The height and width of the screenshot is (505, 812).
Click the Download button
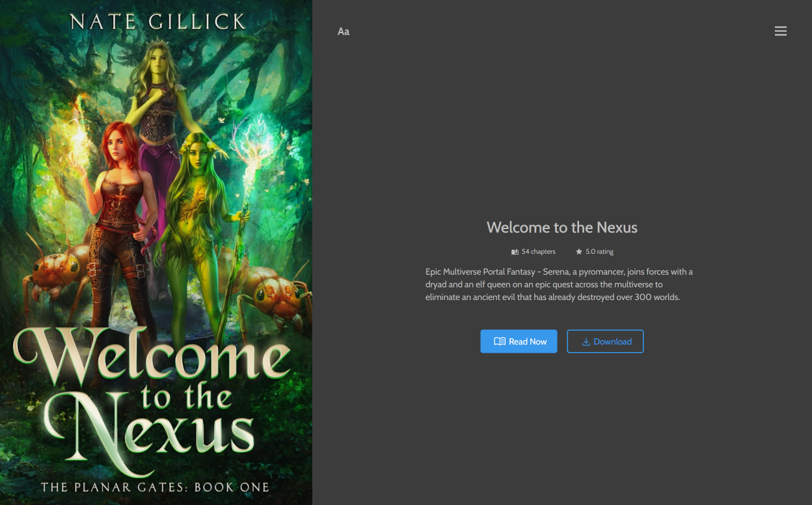605,341
